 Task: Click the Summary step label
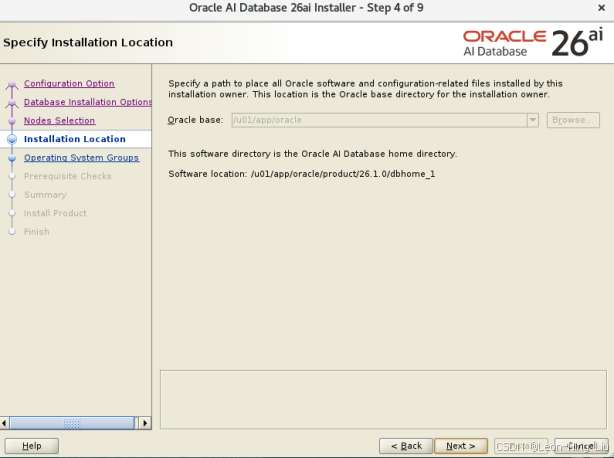coord(45,195)
